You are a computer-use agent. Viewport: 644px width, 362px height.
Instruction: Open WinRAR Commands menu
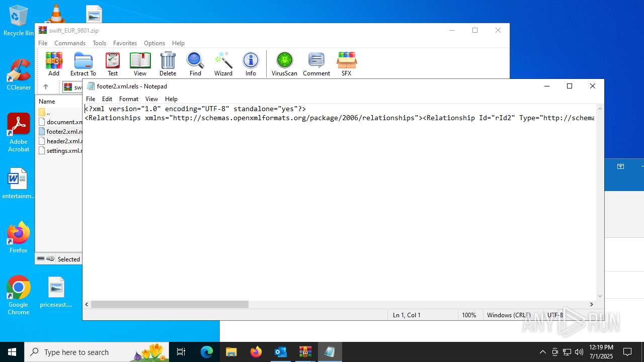tap(70, 43)
